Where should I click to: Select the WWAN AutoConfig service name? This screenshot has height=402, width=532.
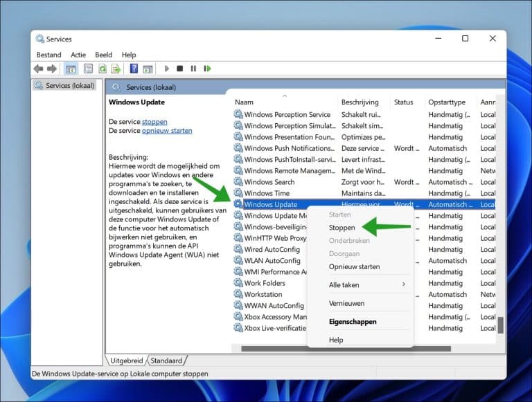pos(274,305)
